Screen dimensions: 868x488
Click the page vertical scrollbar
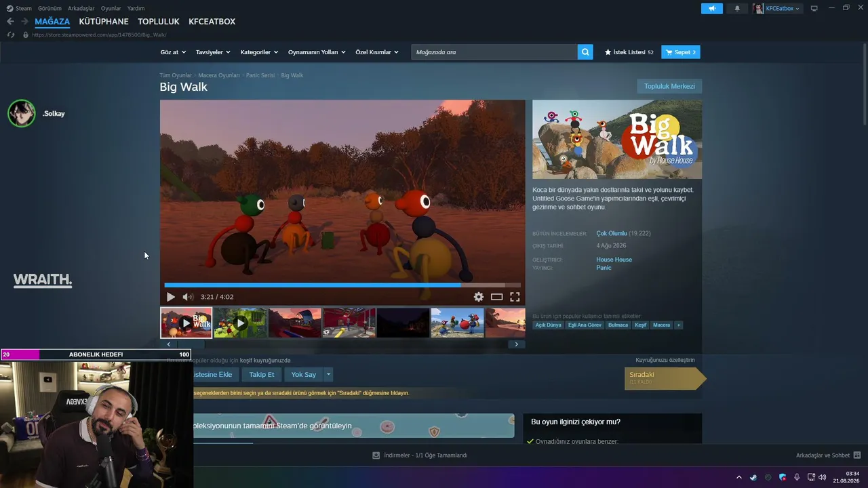pos(865,85)
